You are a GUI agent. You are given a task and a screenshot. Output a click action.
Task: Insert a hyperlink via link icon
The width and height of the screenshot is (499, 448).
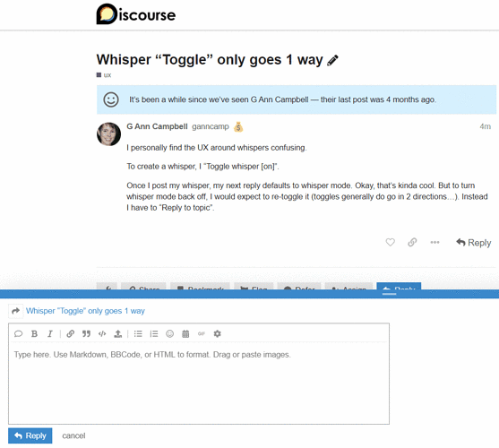(71, 334)
